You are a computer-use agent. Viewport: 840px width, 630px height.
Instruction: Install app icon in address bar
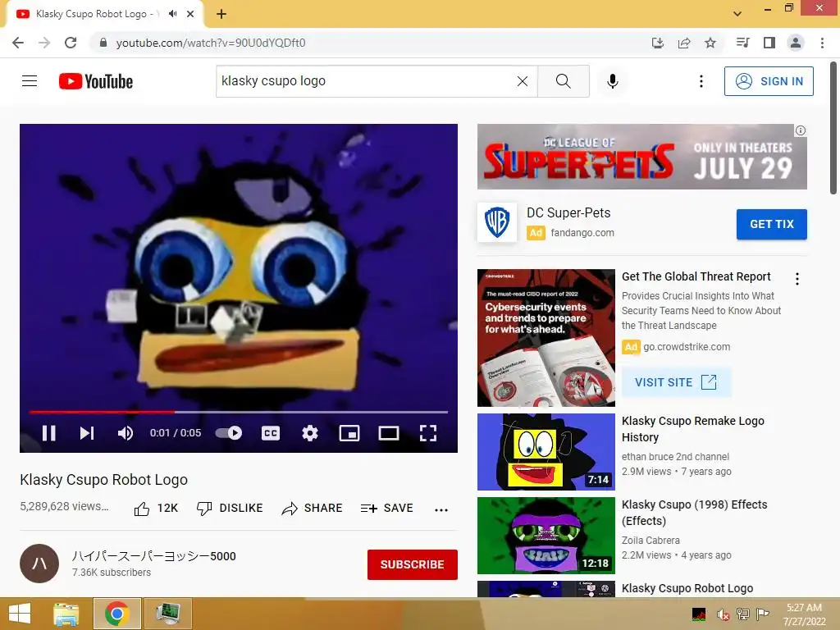[657, 43]
